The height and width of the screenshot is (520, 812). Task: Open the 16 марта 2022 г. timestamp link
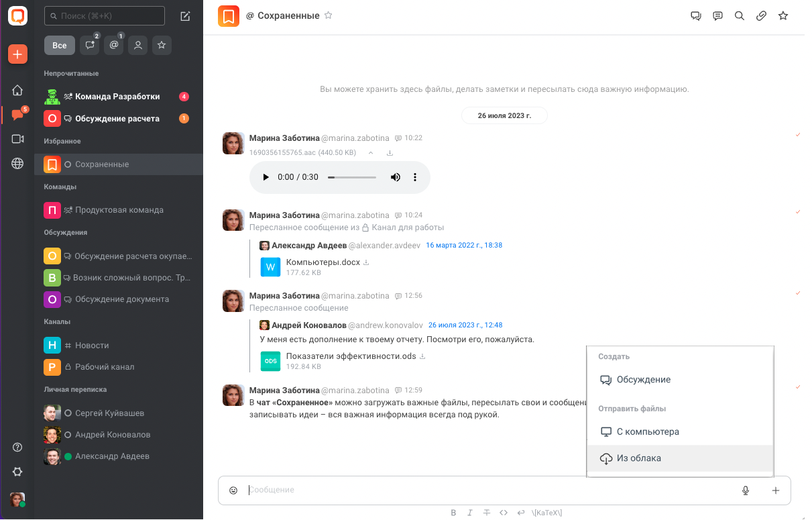(x=464, y=246)
